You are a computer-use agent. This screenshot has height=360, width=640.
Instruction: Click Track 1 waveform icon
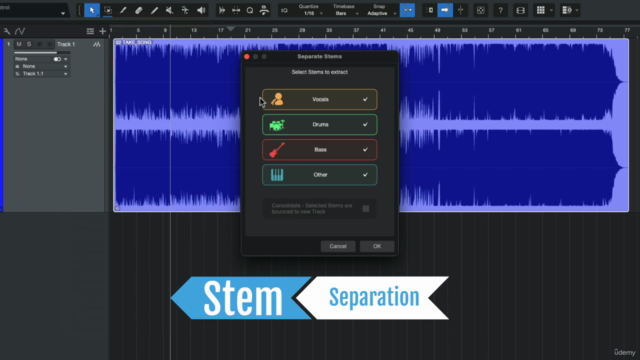(97, 44)
